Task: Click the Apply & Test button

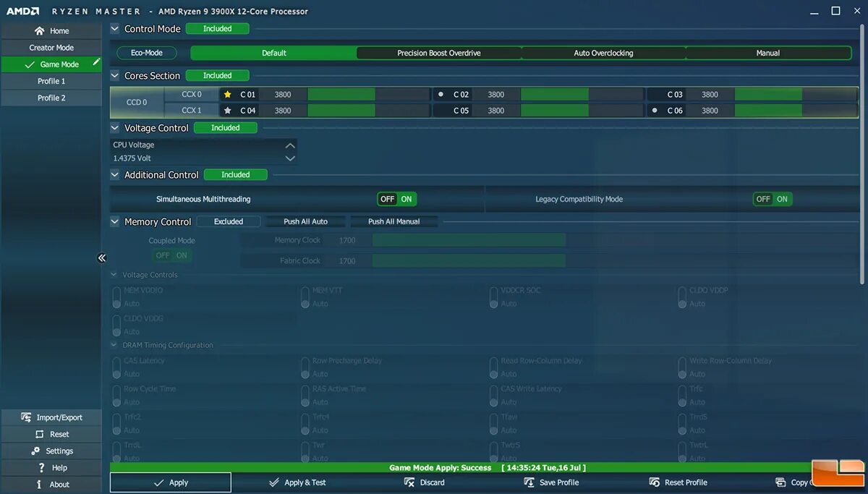Action: 297,482
